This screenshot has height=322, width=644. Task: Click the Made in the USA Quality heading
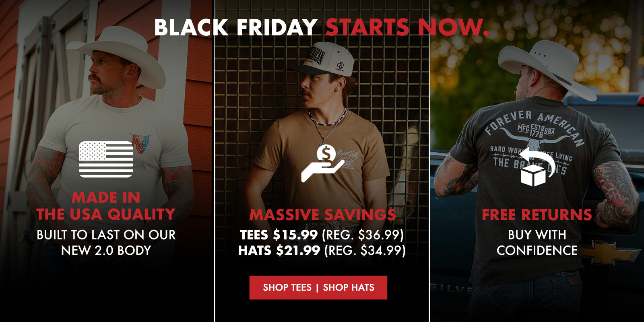pos(106,206)
